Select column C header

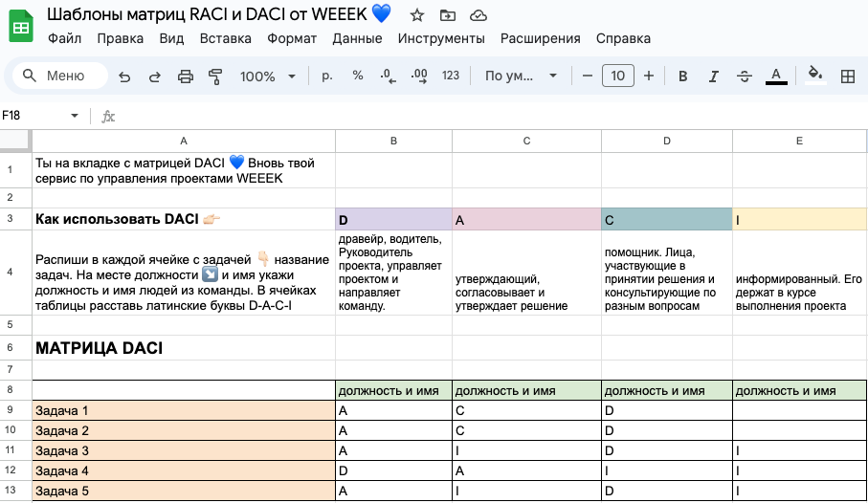(x=526, y=142)
